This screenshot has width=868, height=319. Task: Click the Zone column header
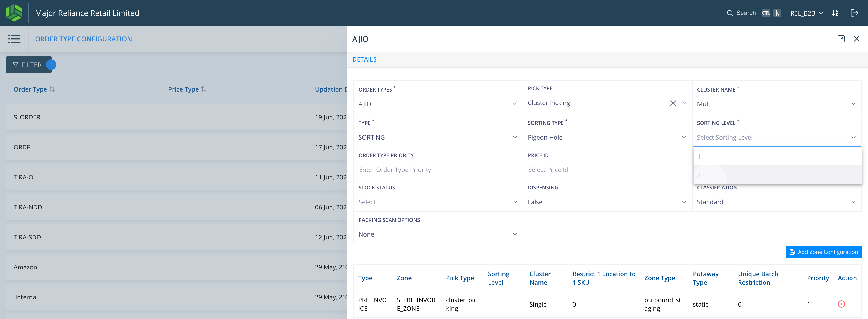point(404,278)
